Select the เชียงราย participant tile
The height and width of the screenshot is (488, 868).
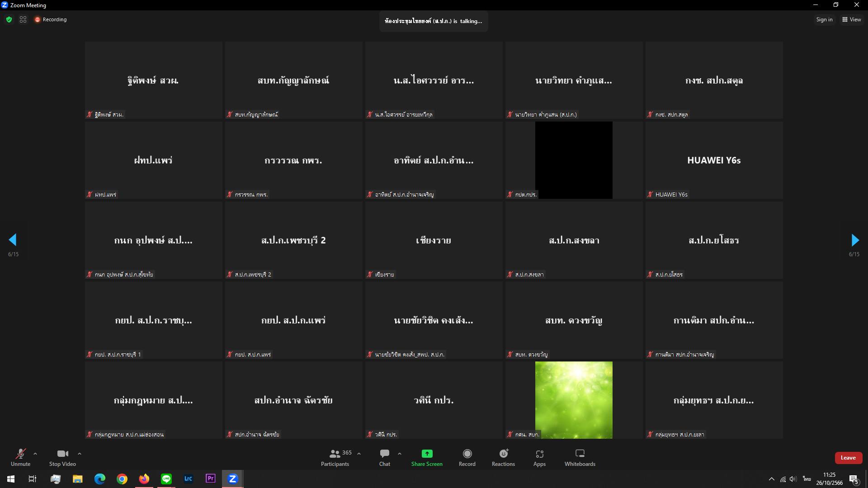[434, 240]
